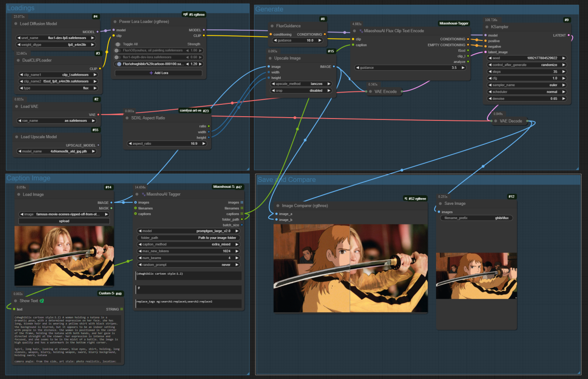Open the caption_method extra_mixed dropdown
Screen dimensions: 588x379
coord(188,244)
